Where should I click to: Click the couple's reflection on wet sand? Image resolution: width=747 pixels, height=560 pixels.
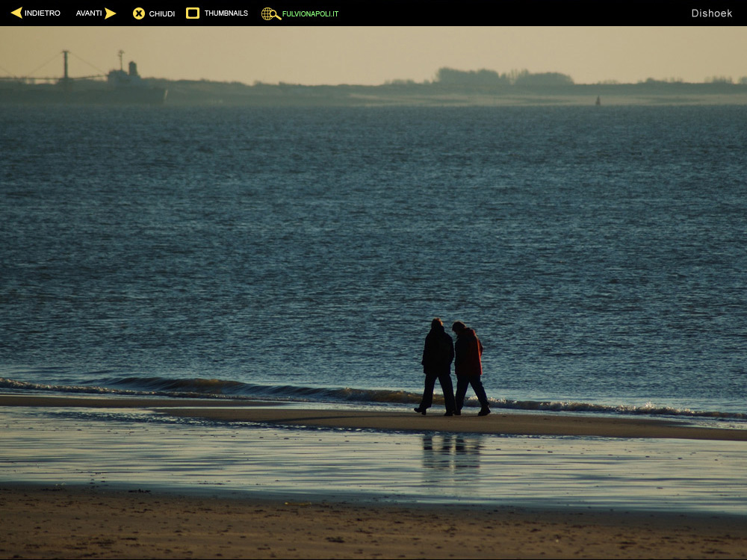pyautogui.click(x=452, y=452)
